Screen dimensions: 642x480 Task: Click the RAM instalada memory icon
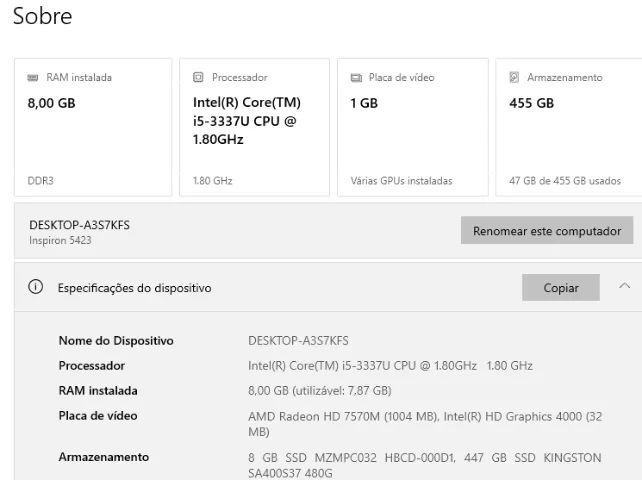33,77
